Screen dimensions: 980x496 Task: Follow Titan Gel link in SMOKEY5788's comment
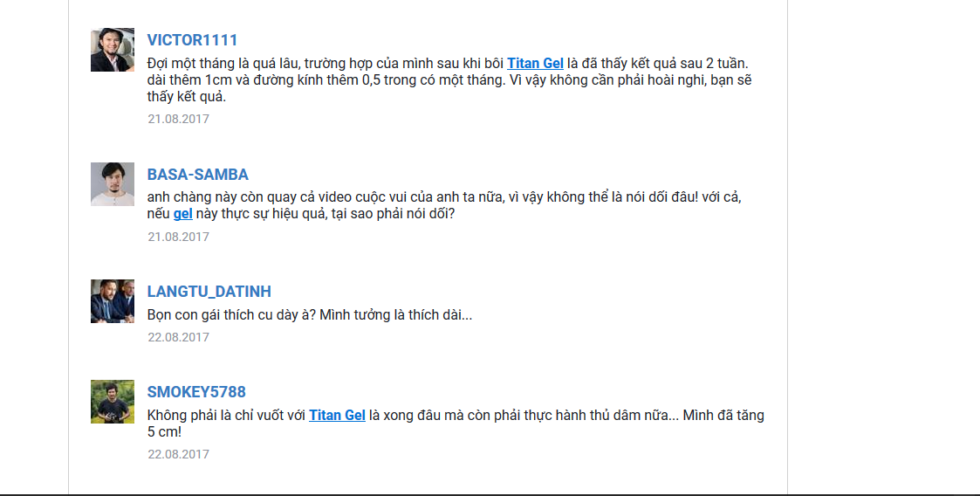point(337,416)
